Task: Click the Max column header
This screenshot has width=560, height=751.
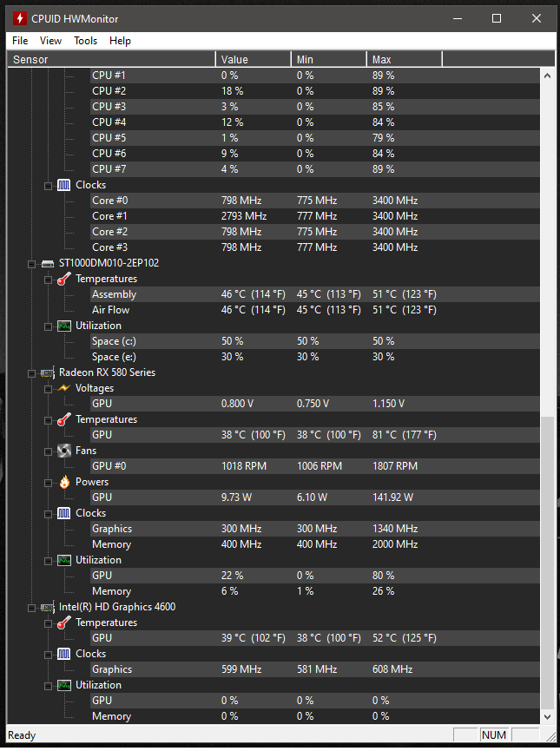Action: pos(405,59)
